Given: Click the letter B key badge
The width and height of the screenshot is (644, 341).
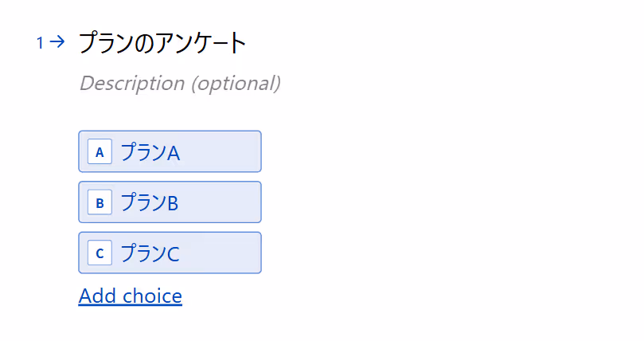Looking at the screenshot, I should click(100, 202).
